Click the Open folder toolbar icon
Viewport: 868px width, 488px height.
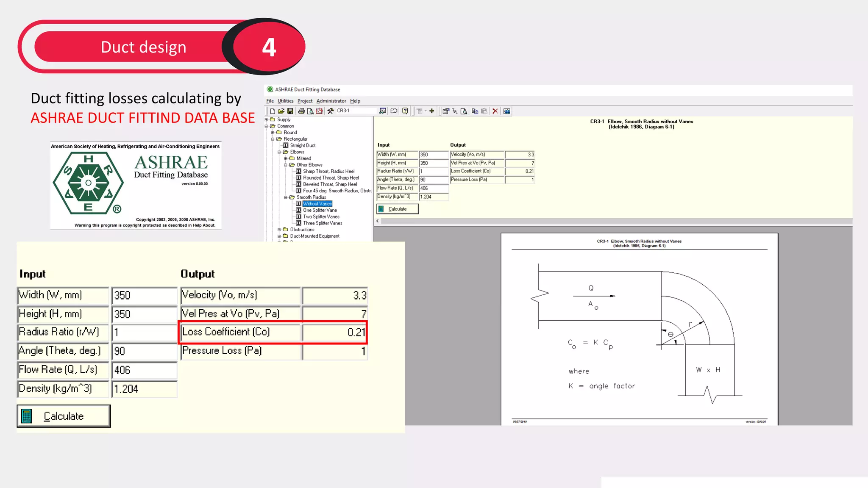tap(281, 111)
